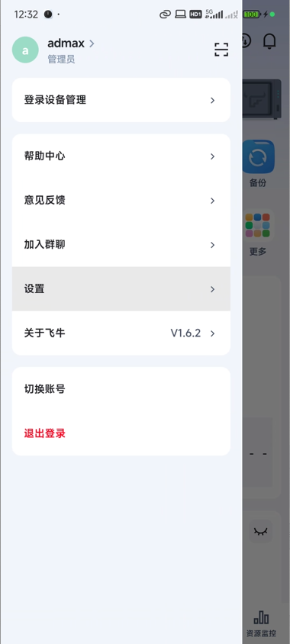Open the 设置 settings item
The image size is (290, 644).
click(x=121, y=289)
